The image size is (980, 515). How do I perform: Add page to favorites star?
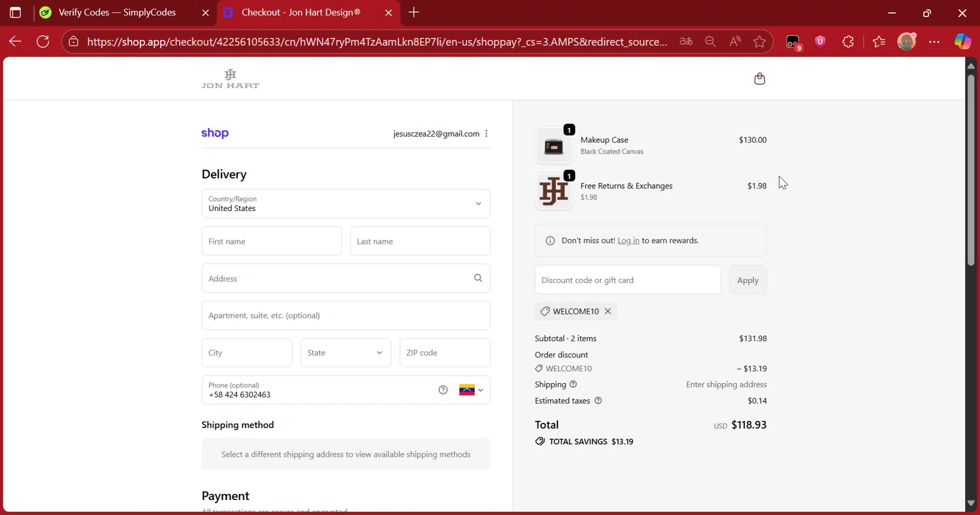(x=759, y=42)
